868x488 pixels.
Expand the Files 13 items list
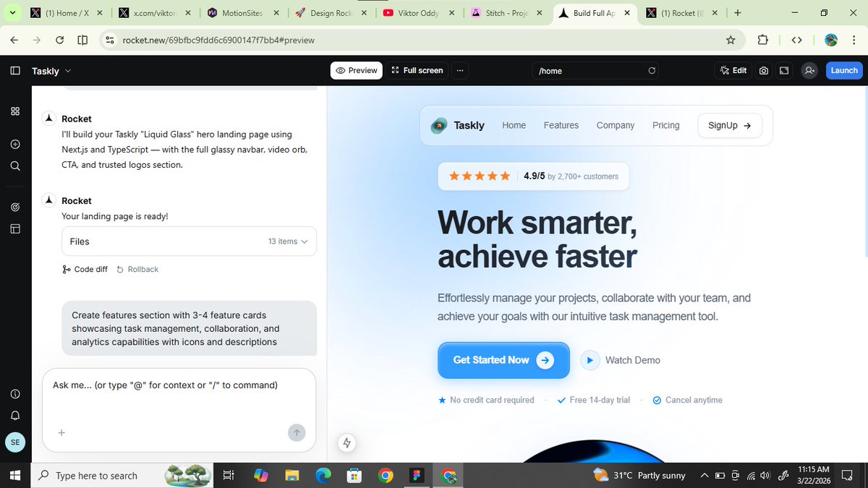coord(189,241)
